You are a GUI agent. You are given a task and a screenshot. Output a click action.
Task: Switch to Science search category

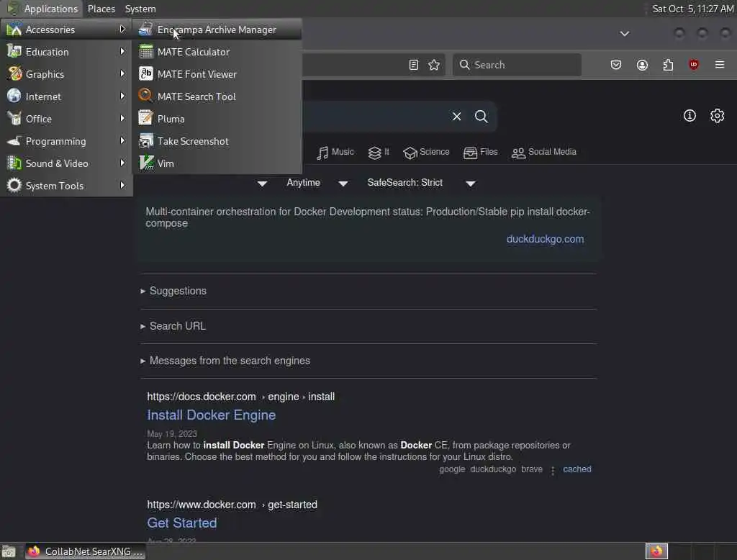[426, 153]
